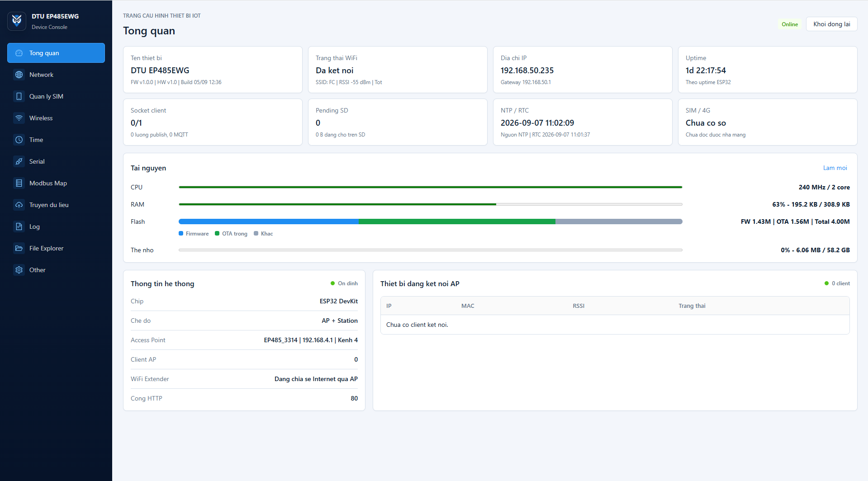The width and height of the screenshot is (868, 481).
Task: Click the On dinh status indicator
Action: click(344, 283)
